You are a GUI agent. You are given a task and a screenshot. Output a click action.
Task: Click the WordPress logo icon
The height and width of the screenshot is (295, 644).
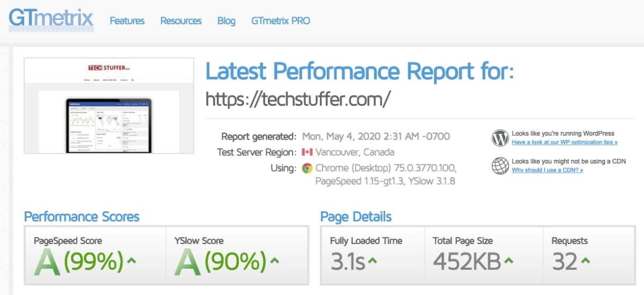point(500,138)
